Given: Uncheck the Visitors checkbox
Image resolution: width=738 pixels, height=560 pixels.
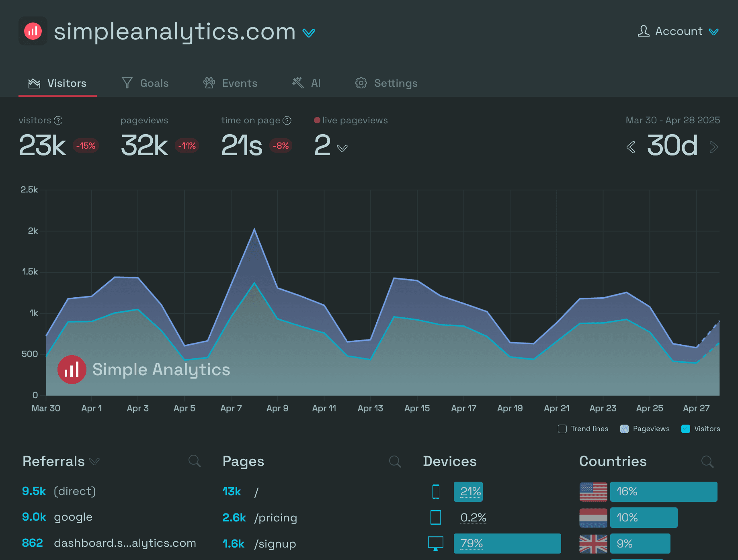Looking at the screenshot, I should (686, 429).
